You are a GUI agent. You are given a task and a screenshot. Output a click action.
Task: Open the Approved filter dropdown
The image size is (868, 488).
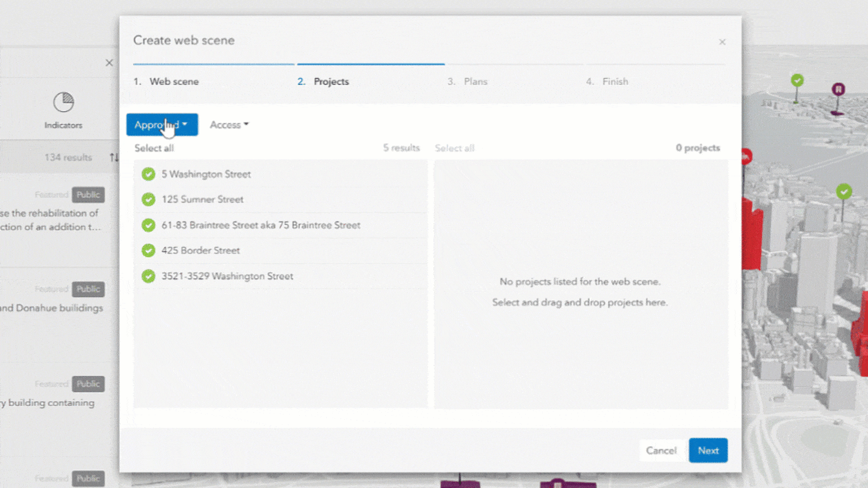coord(162,125)
